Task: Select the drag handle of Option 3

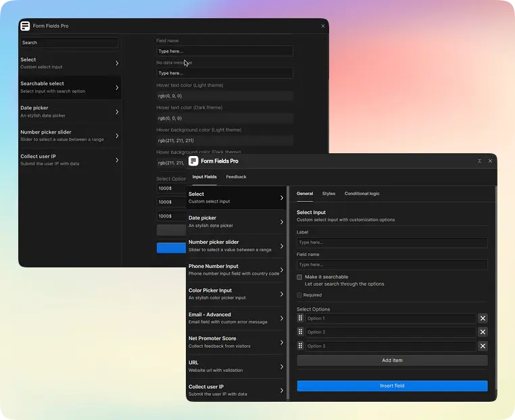Action: (x=301, y=346)
